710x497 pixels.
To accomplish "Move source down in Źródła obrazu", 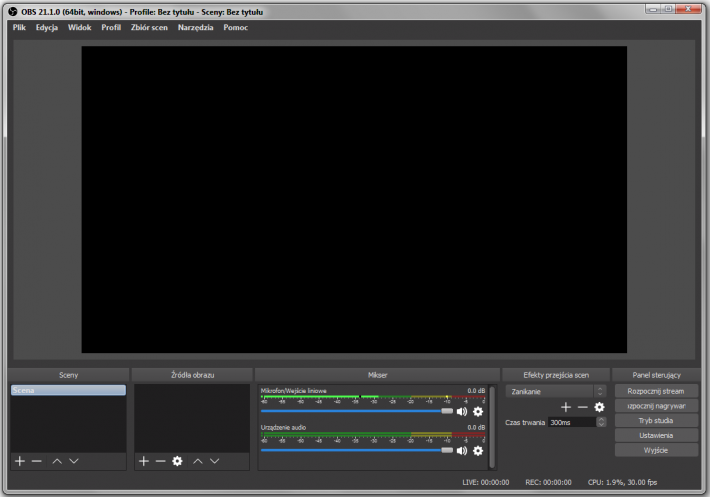I will point(215,461).
